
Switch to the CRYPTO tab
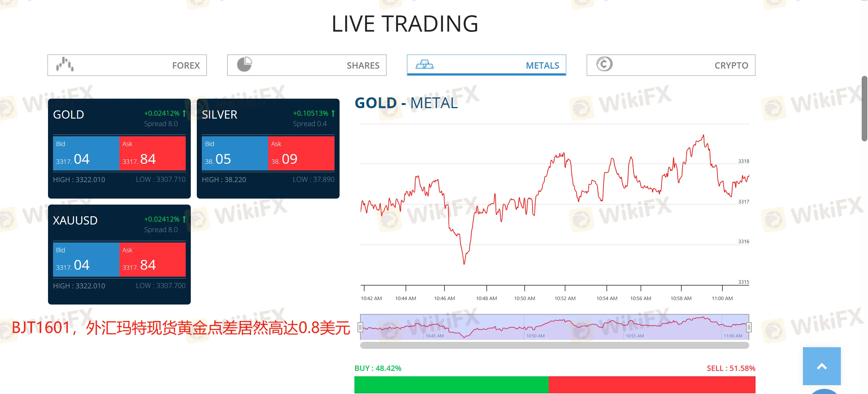[x=671, y=65]
